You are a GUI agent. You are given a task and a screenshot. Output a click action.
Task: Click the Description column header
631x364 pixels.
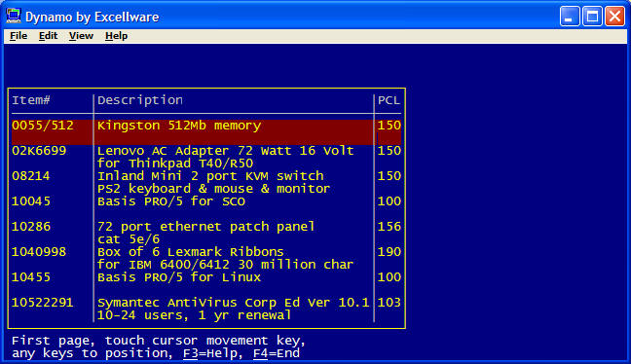coord(140,100)
